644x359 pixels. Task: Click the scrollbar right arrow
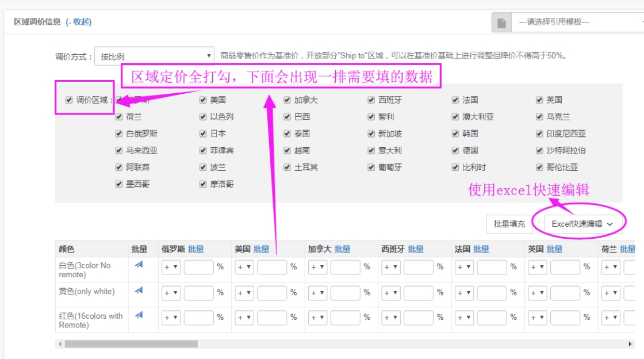(630, 344)
